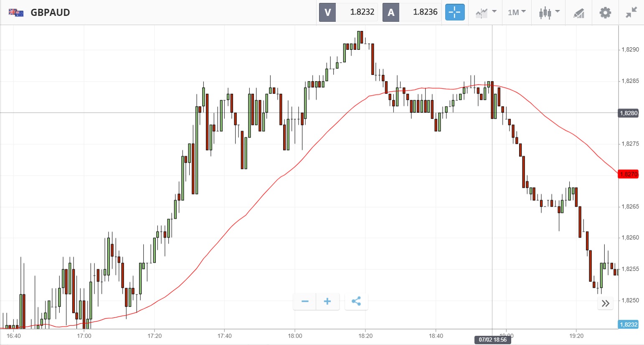The height and width of the screenshot is (345, 644).
Task: Zoom out with the minus button
Action: (305, 302)
